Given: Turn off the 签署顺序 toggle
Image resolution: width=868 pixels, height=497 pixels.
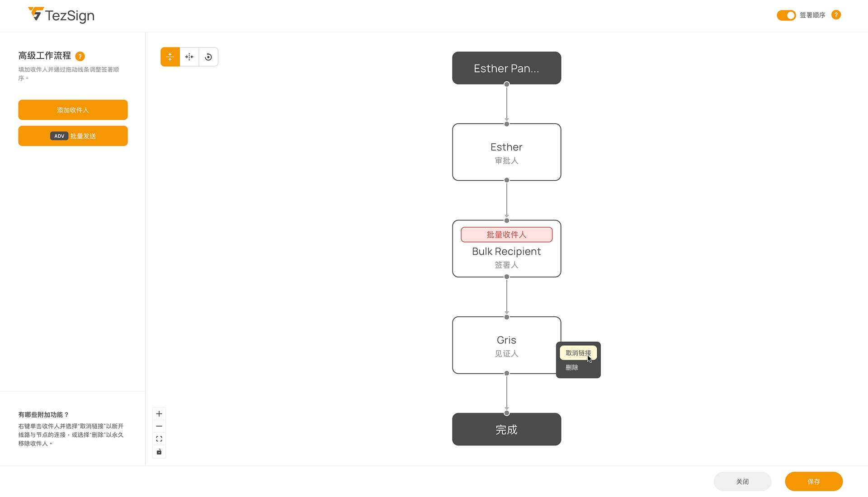Looking at the screenshot, I should (x=786, y=15).
